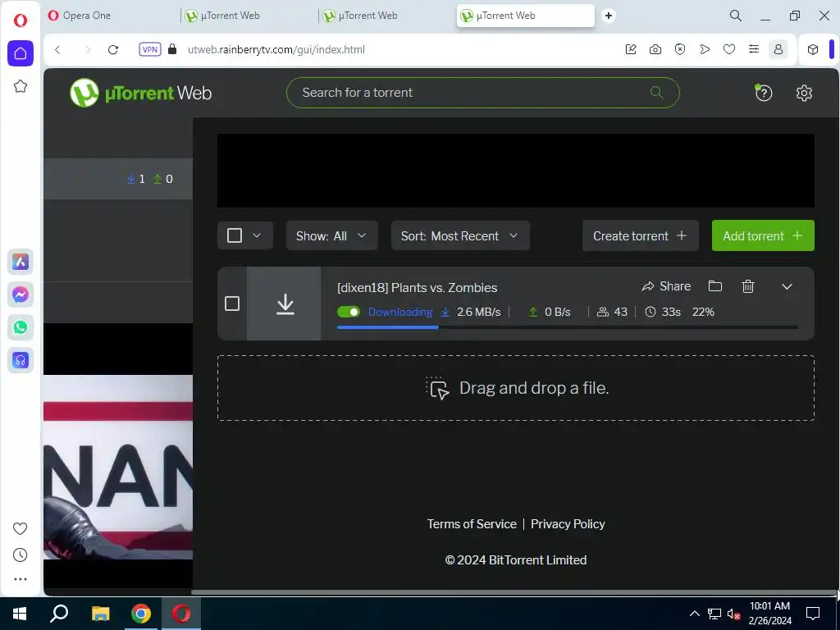Viewport: 840px width, 630px height.
Task: Switch to the second µTorrent Web tab
Action: pos(387,16)
